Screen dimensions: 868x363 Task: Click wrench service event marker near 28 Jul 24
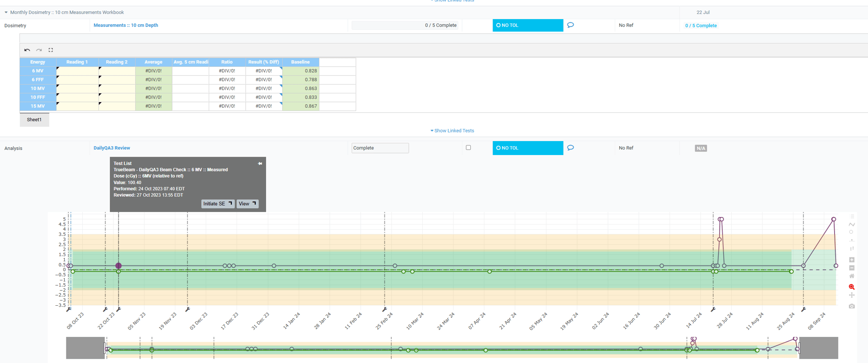click(x=713, y=310)
